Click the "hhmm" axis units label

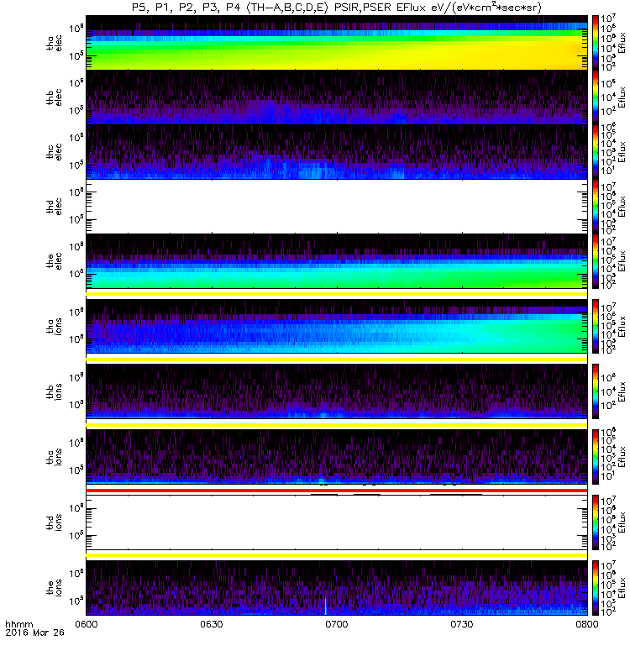[18, 624]
